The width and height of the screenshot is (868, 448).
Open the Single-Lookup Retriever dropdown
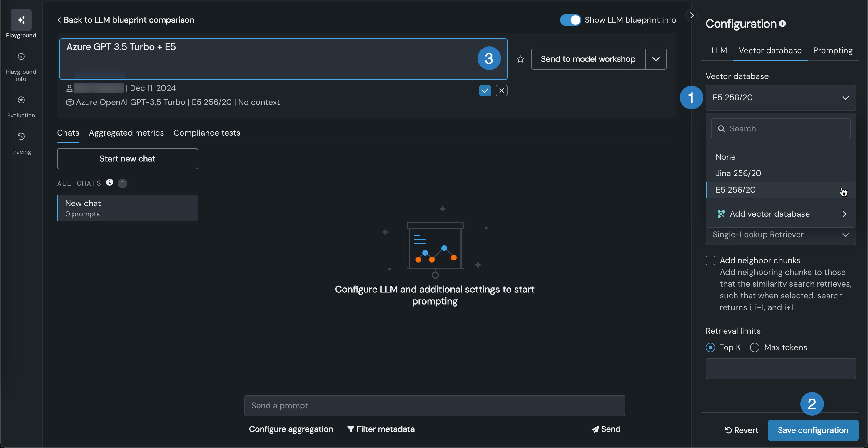[x=780, y=235]
